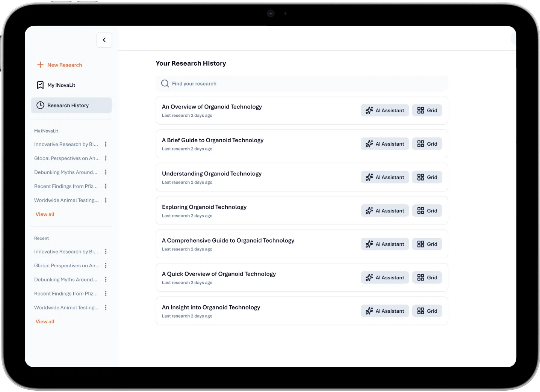Open Grid for An Insight into Organoid Technology

427,311
